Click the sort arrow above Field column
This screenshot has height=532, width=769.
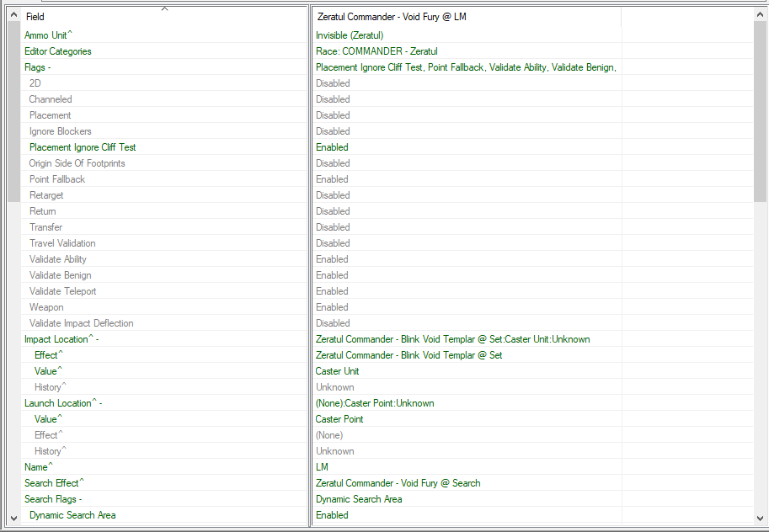point(165,8)
